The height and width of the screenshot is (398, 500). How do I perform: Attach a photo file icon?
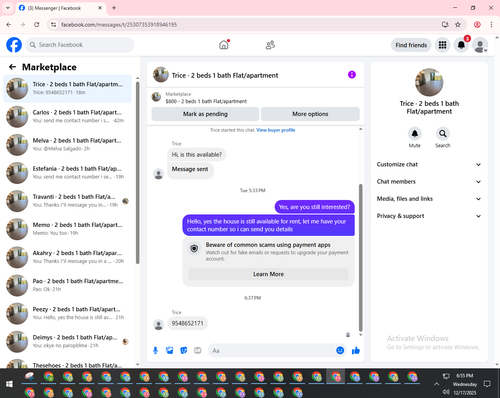coord(170,350)
